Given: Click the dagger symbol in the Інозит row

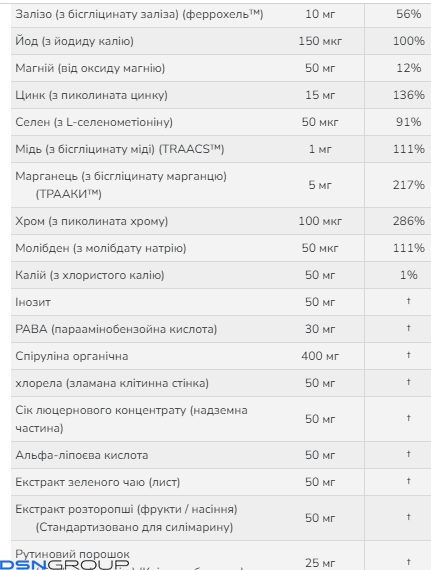Looking at the screenshot, I should point(408,301).
